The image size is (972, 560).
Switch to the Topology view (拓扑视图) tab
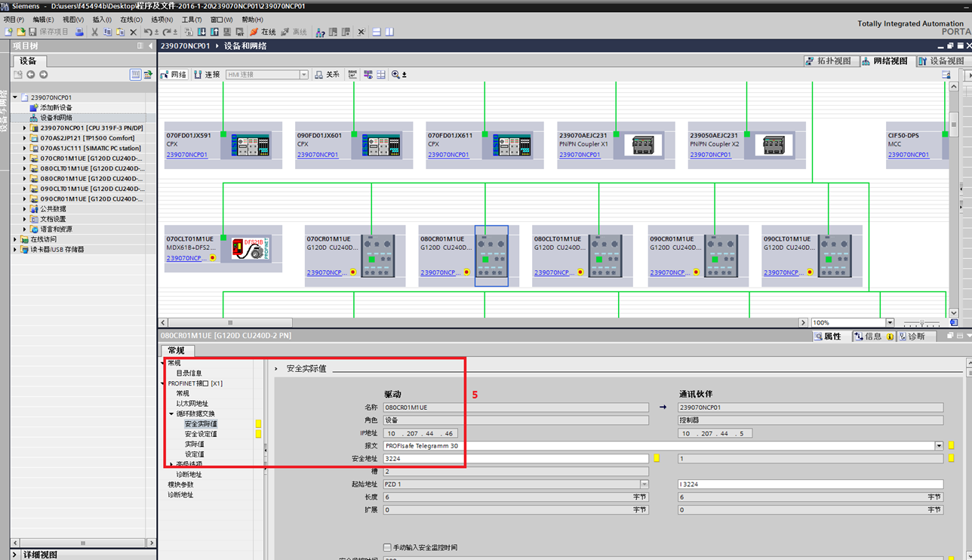(x=829, y=61)
